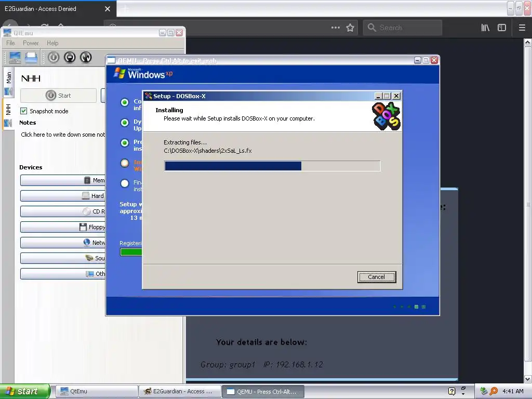The width and height of the screenshot is (532, 399).
Task: Click the notes area 'Click here to write down'
Action: click(63, 135)
